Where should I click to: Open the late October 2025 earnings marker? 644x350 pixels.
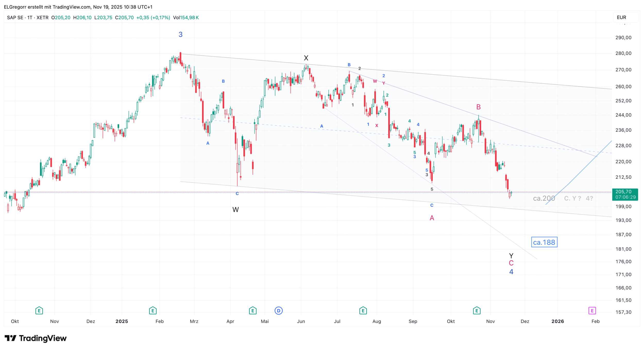[477, 311]
